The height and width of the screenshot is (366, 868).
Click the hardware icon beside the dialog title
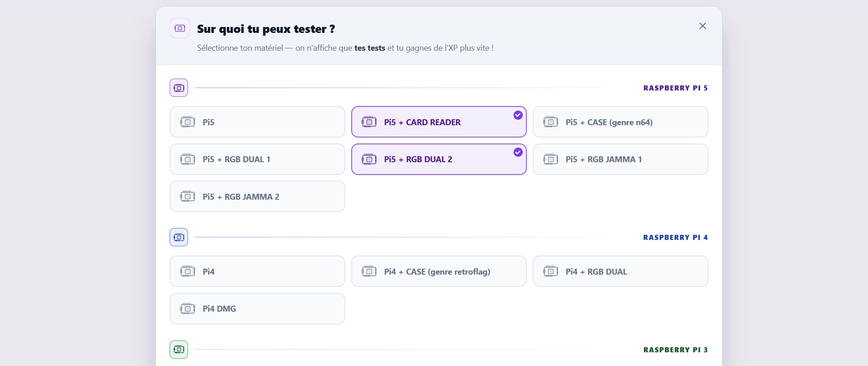tap(180, 28)
